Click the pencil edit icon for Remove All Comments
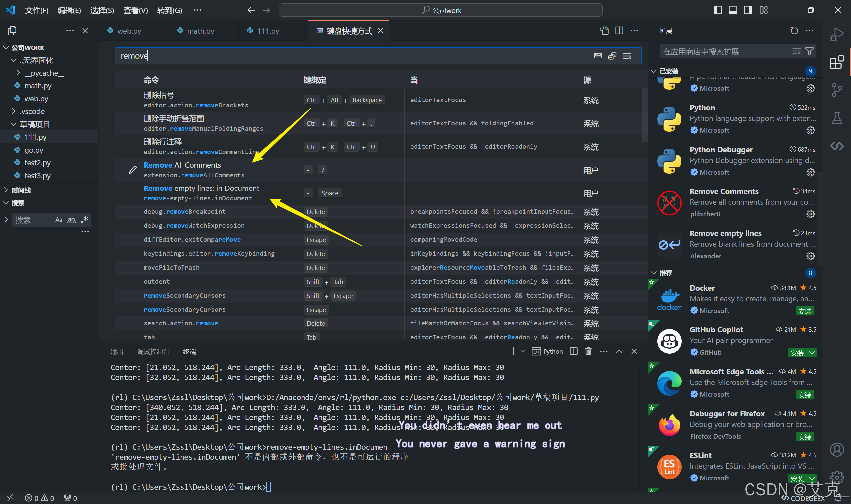 (132, 170)
